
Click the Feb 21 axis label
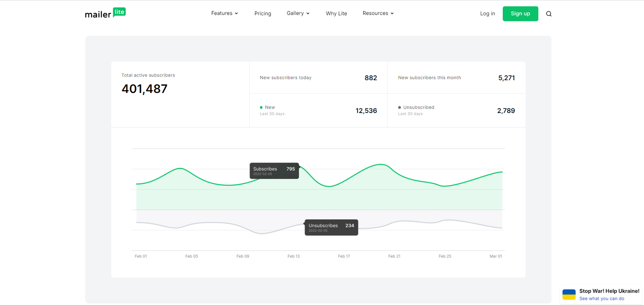pos(394,256)
